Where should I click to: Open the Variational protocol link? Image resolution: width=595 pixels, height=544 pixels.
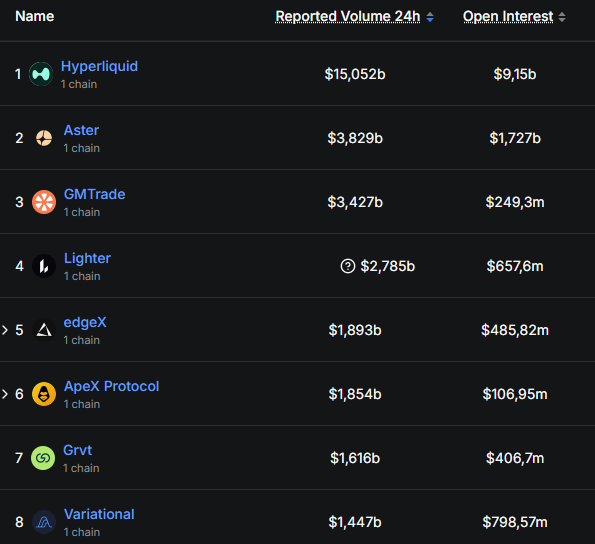click(99, 514)
